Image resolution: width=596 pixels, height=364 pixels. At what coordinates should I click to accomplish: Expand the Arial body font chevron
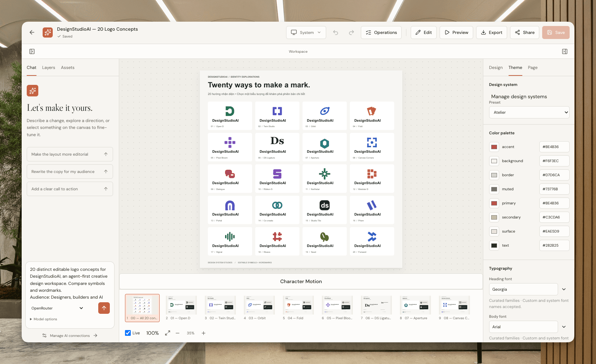(564, 327)
